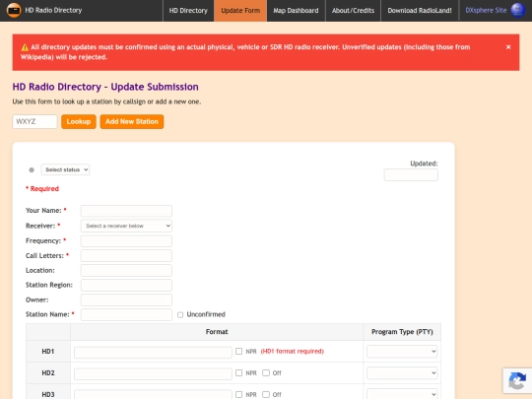Click the reCAPTCHA badge icon
The height and width of the screenshot is (399, 532).
click(517, 380)
